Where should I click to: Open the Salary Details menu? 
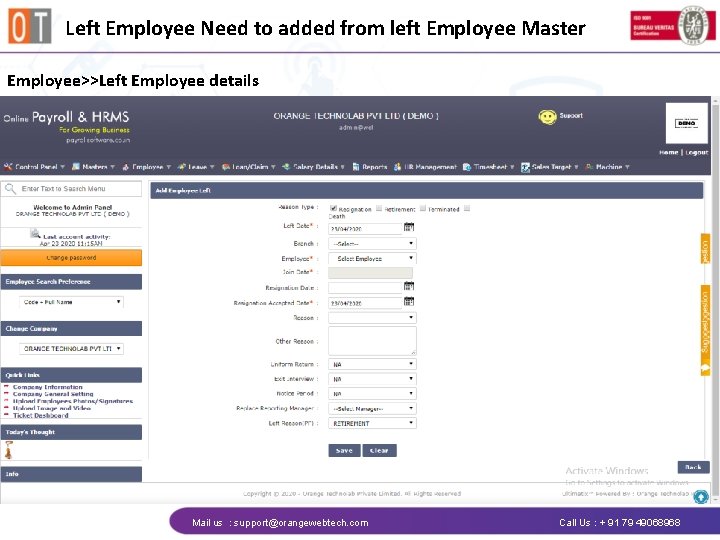click(x=314, y=167)
